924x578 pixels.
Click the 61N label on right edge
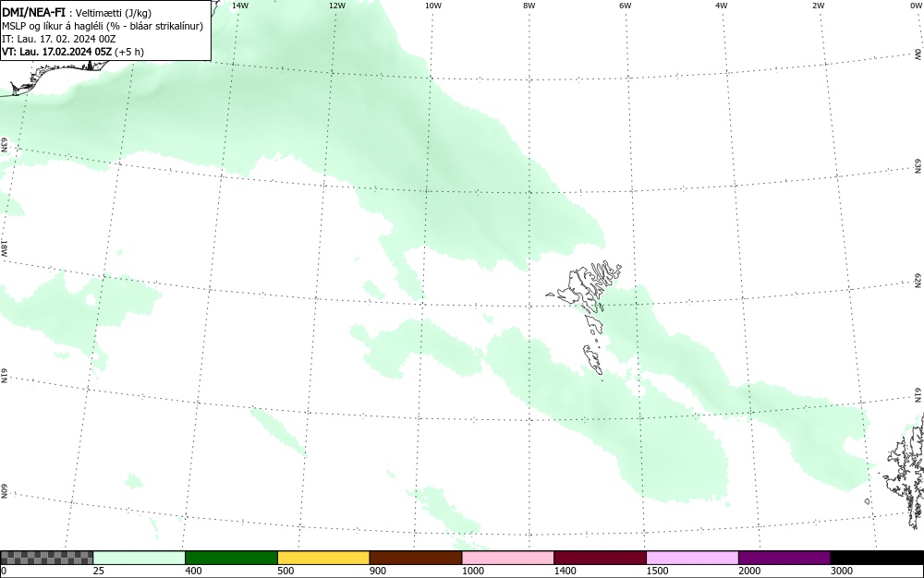tap(918, 395)
